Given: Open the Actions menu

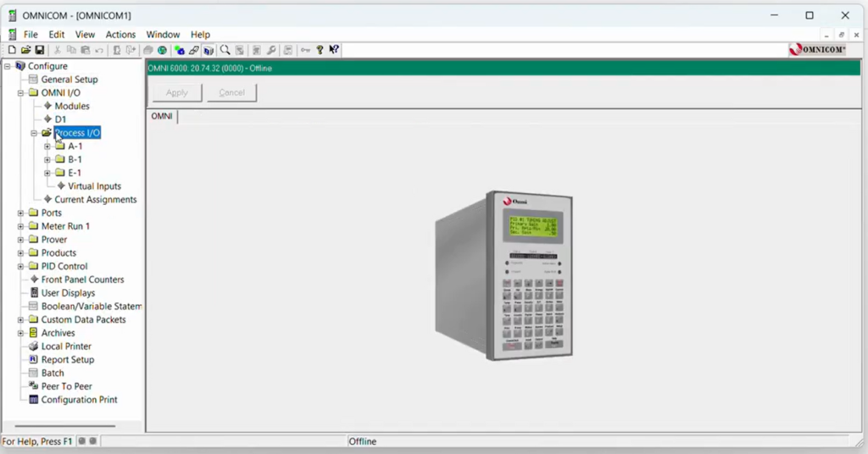Looking at the screenshot, I should [120, 35].
